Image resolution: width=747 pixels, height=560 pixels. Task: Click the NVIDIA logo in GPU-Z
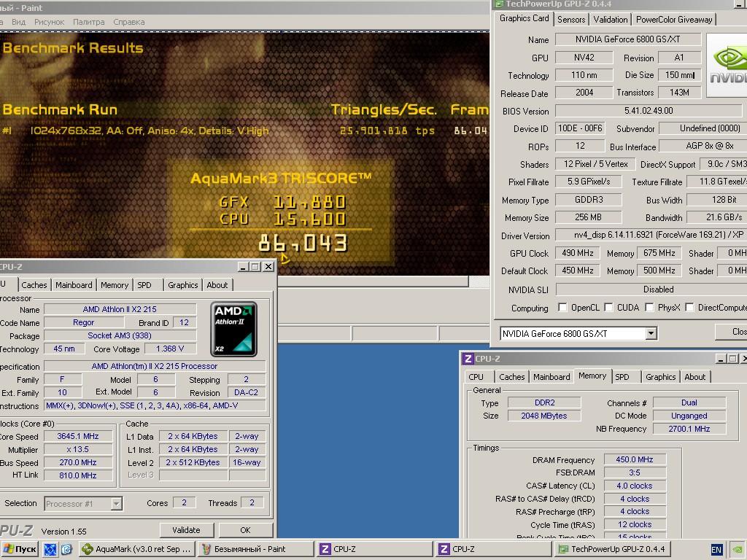click(x=727, y=65)
